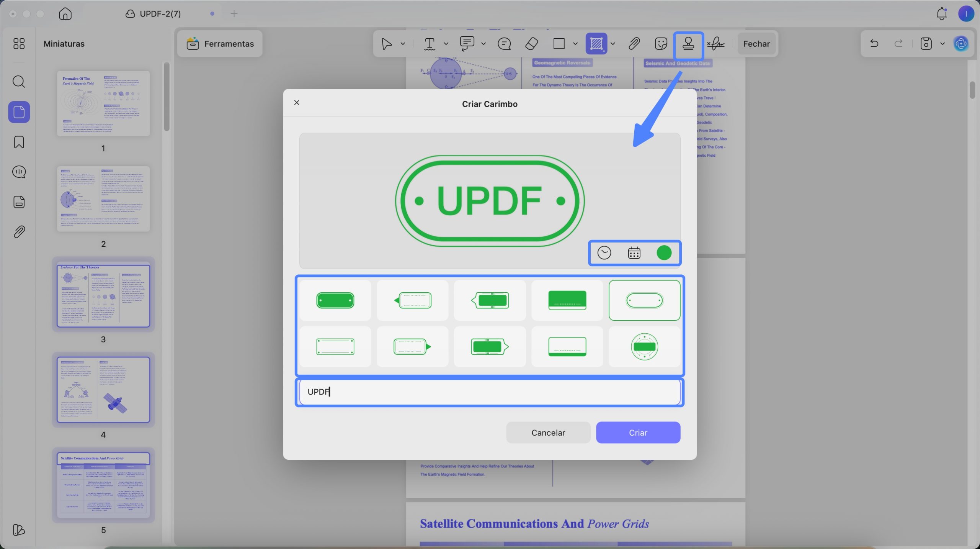
Task: Open the green stamp color picker
Action: 664,253
